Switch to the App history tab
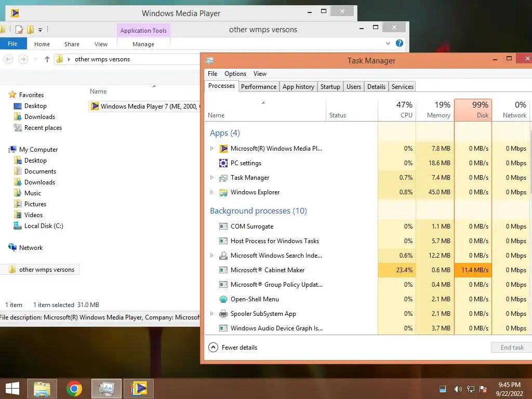 click(x=299, y=87)
